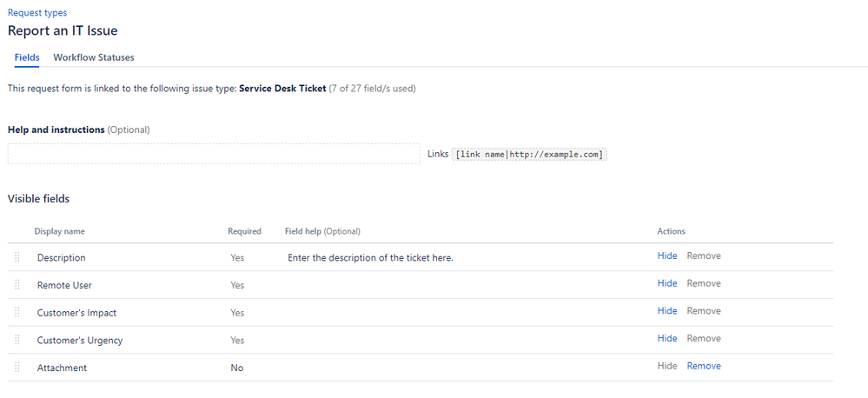Toggle Required value for Attachment row
This screenshot has width=868, height=398.
[x=237, y=368]
